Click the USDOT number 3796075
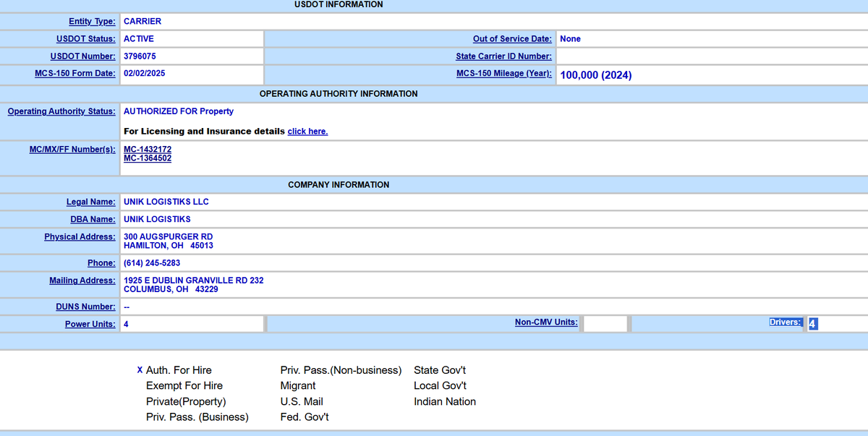Viewport: 868px width, 436px height. (140, 56)
